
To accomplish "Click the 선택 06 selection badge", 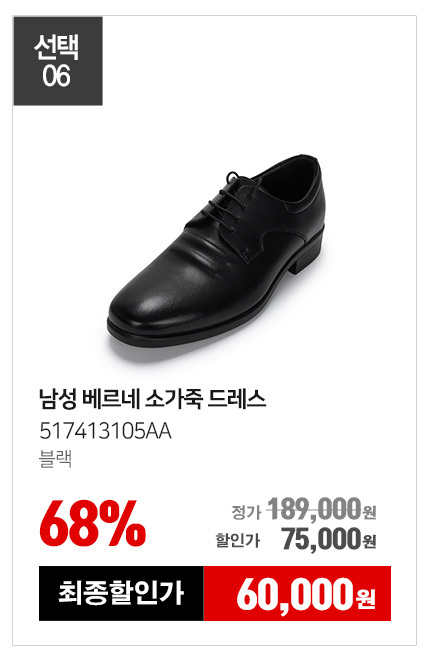I will point(58,61).
